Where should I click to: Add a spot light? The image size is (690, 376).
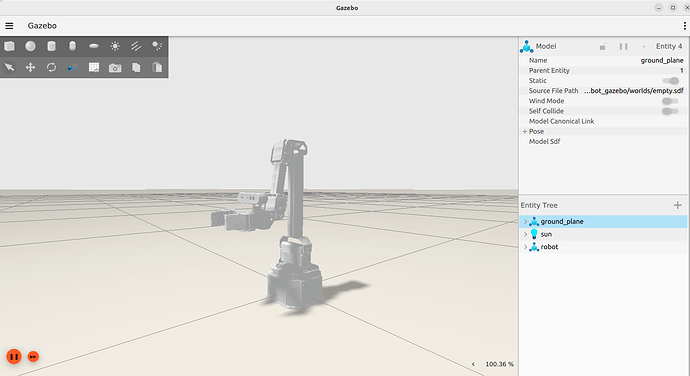[x=157, y=46]
